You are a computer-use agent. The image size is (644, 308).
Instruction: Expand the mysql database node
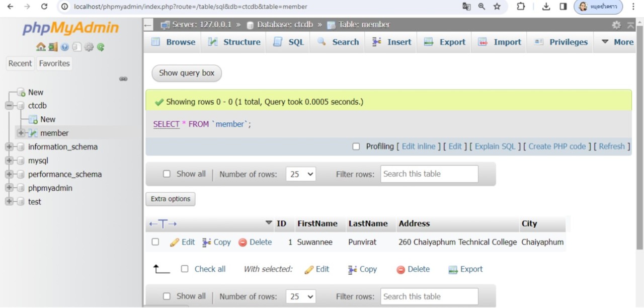(9, 161)
